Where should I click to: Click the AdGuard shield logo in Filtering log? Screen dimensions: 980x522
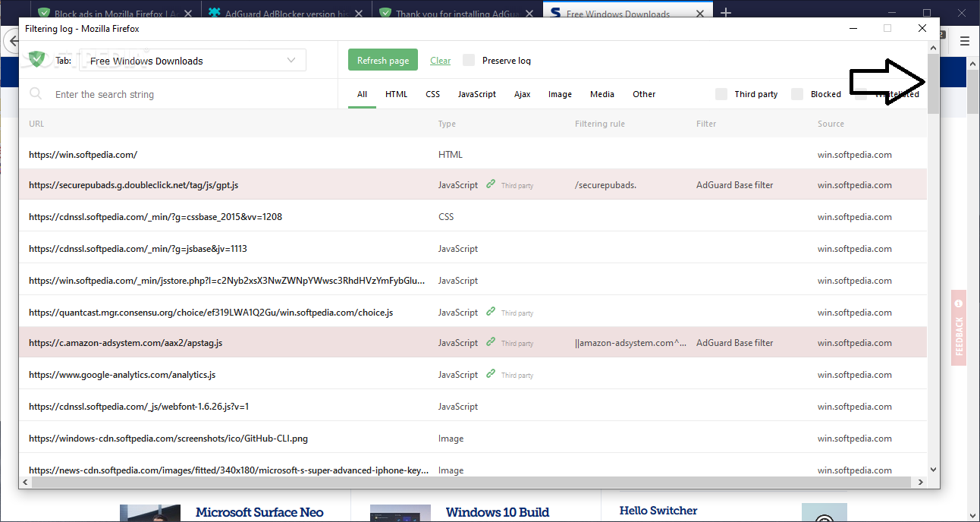[37, 59]
